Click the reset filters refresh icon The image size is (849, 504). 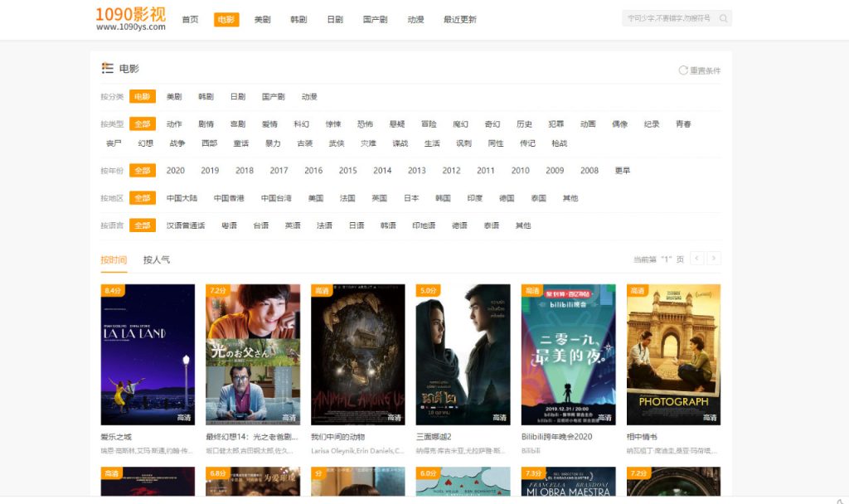click(683, 70)
